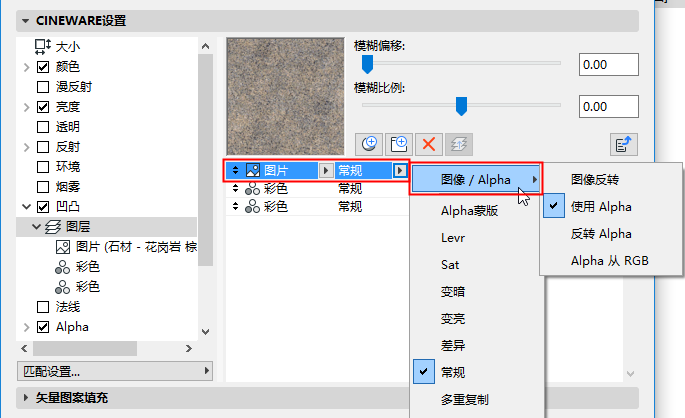
Task: Choose Sat blend mode
Action: coord(450,265)
